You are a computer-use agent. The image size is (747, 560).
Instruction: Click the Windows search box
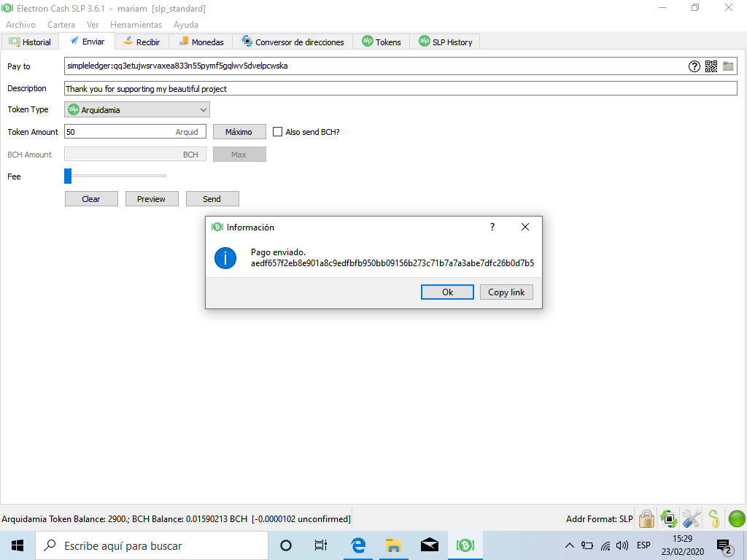(152, 545)
